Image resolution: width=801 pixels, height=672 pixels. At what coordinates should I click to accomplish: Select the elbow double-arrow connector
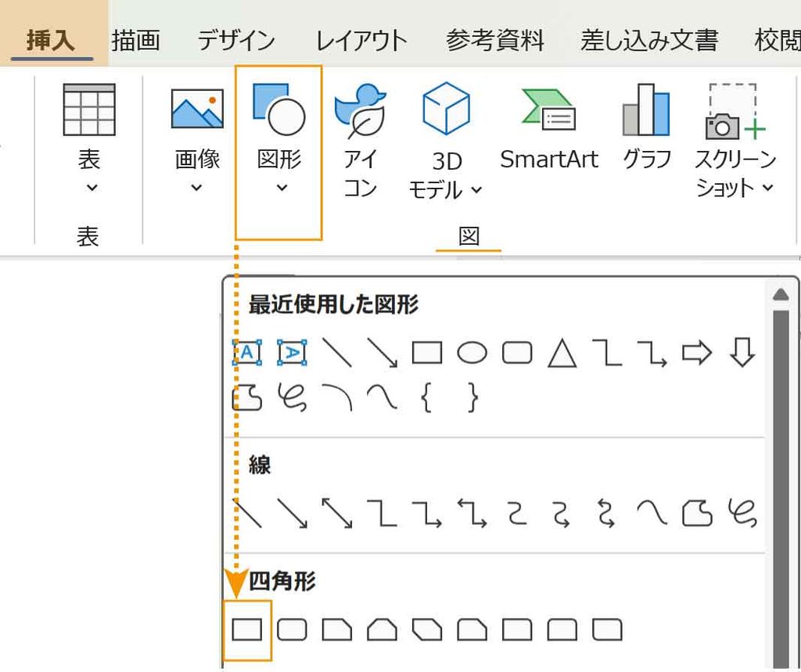[x=472, y=513]
